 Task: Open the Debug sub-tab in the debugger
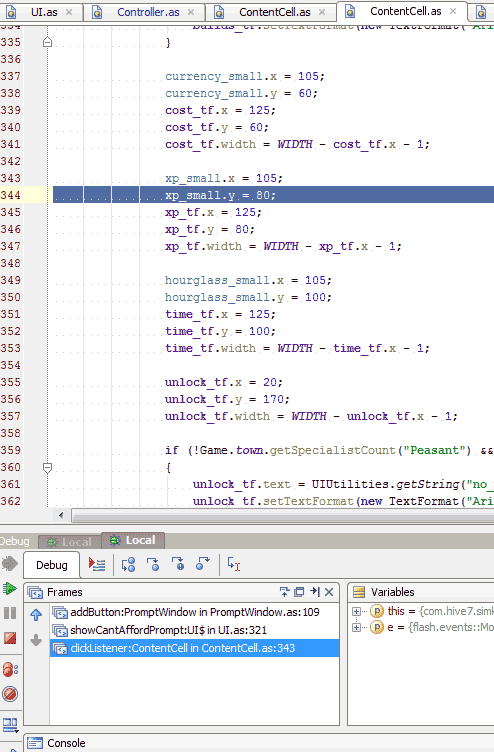click(x=52, y=565)
